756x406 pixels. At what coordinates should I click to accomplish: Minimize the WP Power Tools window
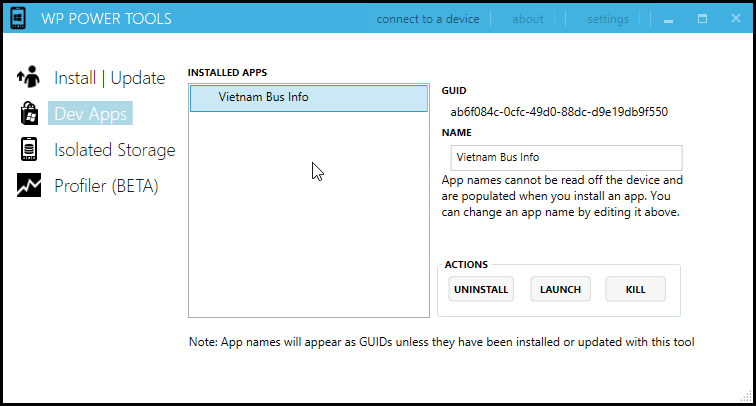coord(668,19)
